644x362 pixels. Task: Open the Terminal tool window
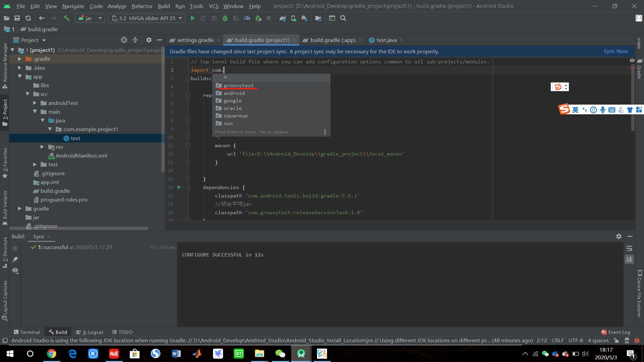click(x=27, y=332)
